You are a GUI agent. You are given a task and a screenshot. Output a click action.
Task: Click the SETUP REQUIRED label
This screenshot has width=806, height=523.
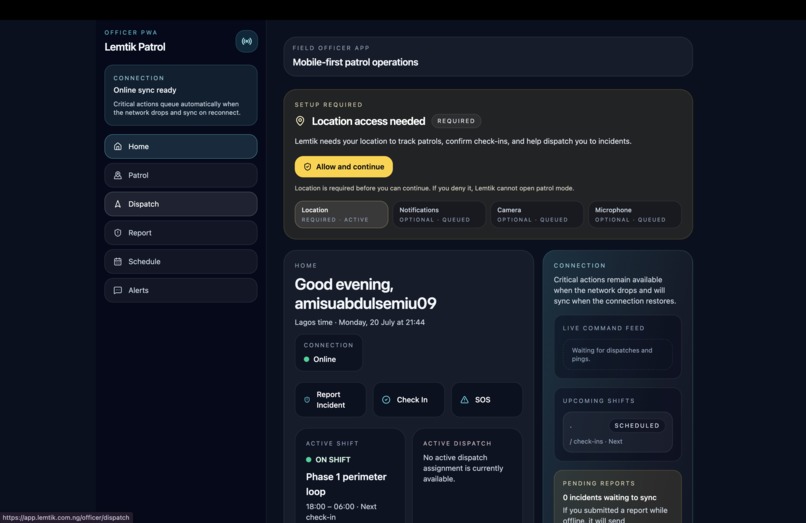coord(328,104)
